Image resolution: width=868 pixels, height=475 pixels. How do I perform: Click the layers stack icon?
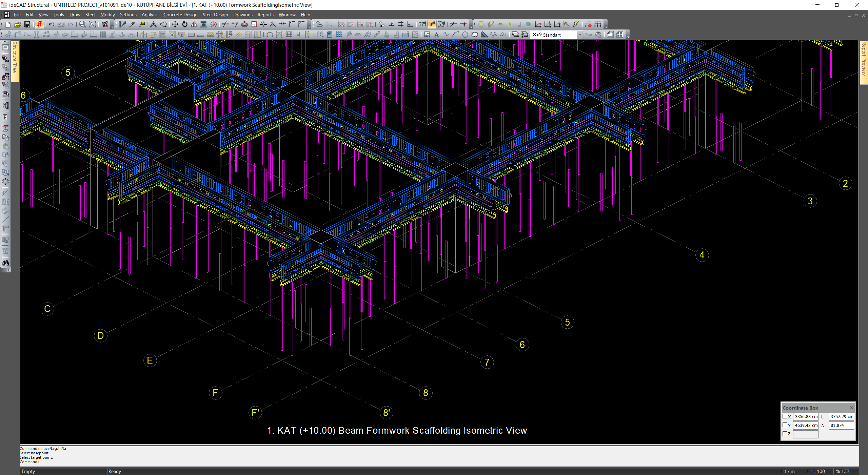tap(515, 35)
